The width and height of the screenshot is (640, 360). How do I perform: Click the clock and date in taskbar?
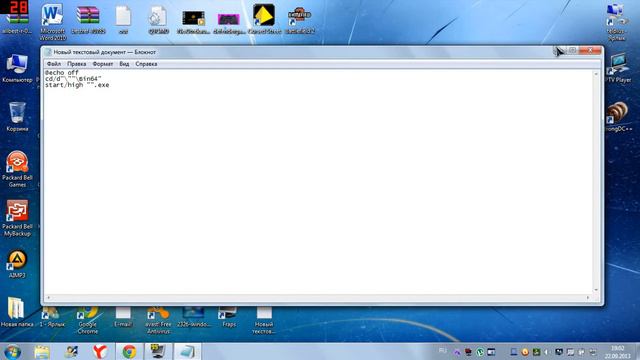coord(617,351)
